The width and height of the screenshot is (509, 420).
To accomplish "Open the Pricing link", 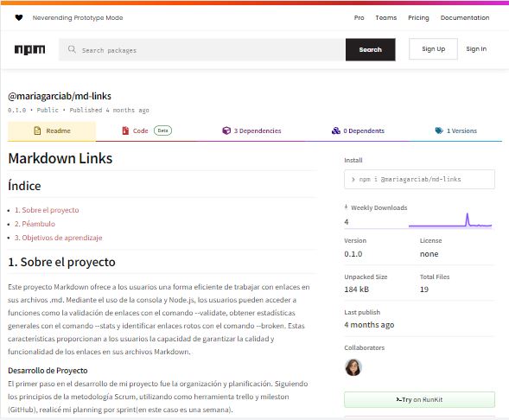I will click(418, 18).
